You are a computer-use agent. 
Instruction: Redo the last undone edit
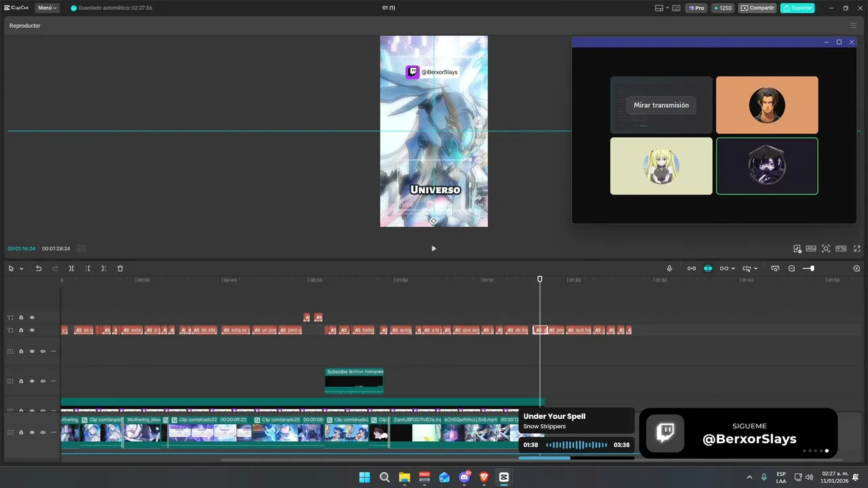click(55, 268)
